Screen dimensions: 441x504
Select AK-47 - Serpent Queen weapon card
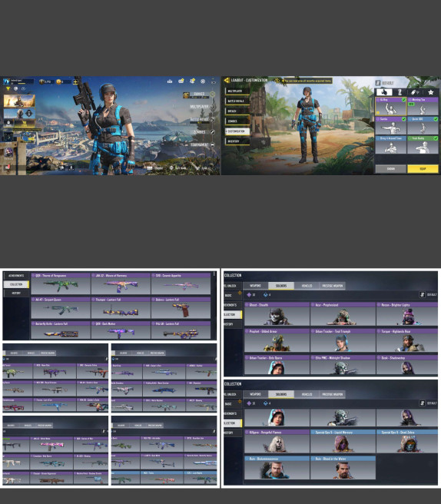coord(61,307)
